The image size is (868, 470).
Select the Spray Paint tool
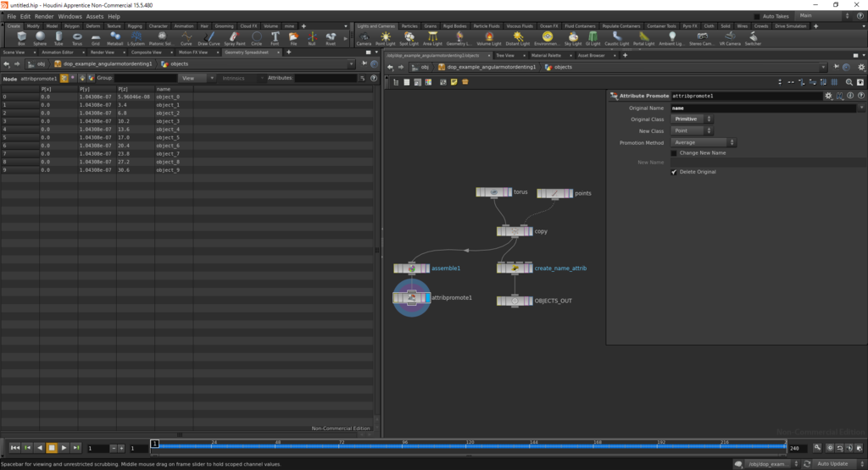(x=234, y=38)
